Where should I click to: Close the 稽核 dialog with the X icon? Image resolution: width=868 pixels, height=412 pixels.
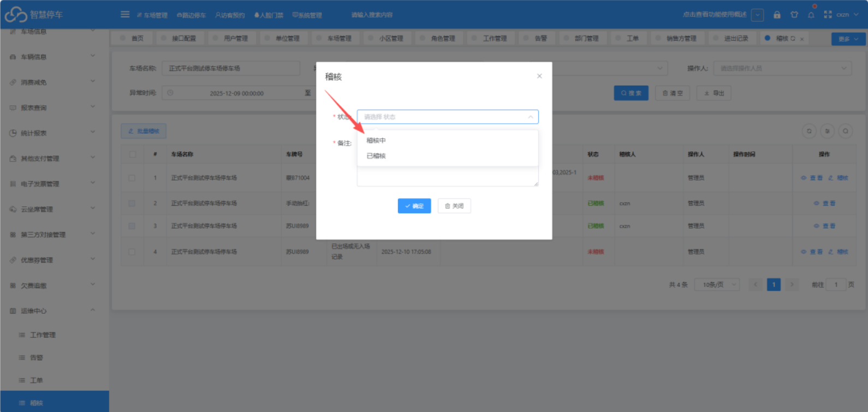pos(539,76)
